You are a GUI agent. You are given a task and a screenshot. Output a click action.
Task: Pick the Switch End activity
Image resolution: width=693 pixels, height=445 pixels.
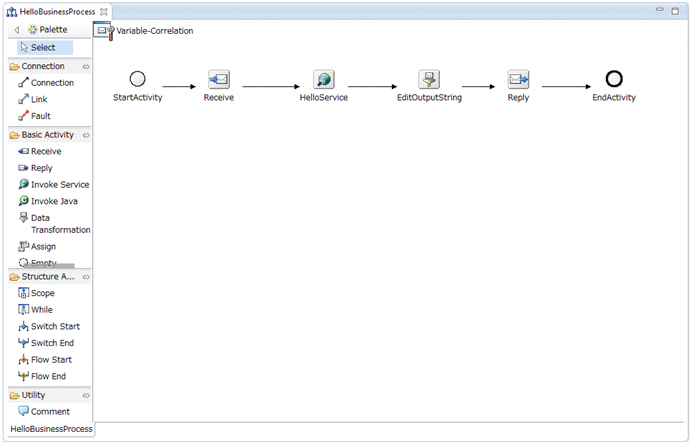(46, 343)
